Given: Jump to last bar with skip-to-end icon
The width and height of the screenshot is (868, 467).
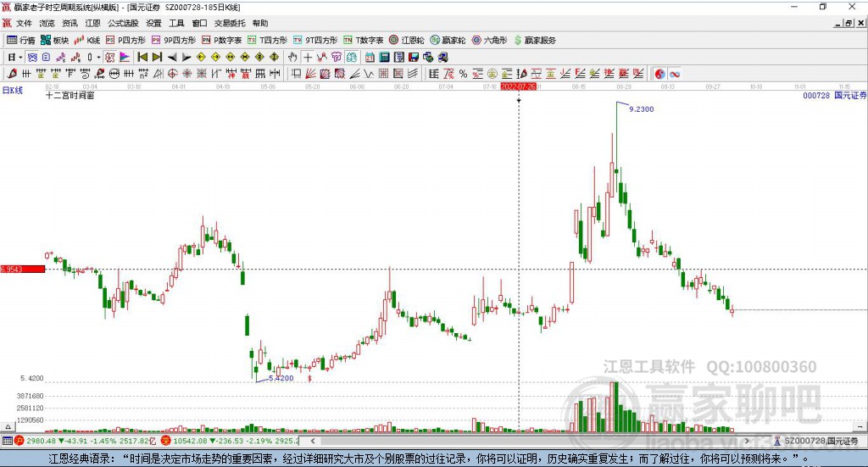Looking at the screenshot, I should click(x=157, y=57).
